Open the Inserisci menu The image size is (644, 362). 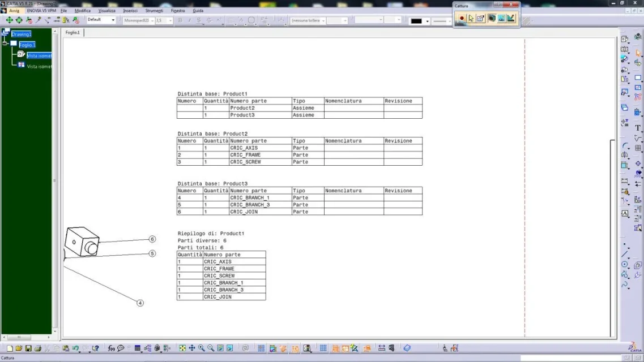click(x=130, y=11)
